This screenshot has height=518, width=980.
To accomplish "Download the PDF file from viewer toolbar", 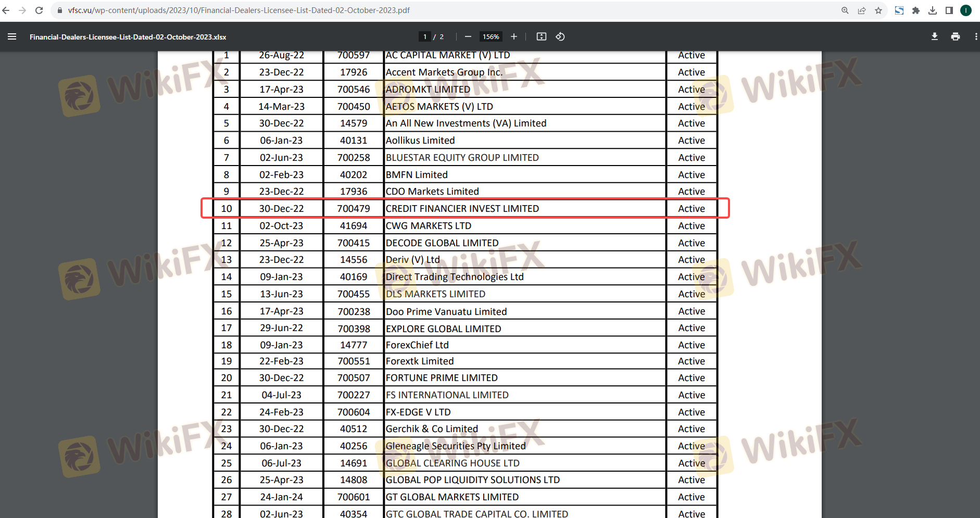I will [x=935, y=36].
